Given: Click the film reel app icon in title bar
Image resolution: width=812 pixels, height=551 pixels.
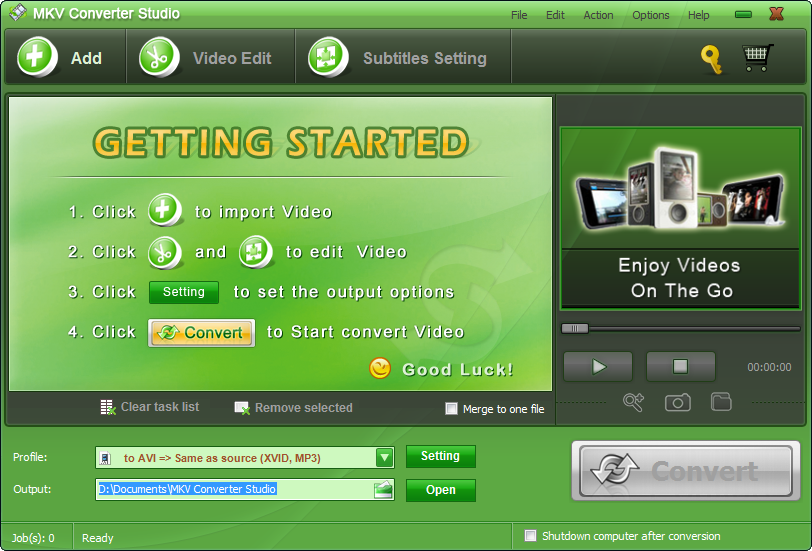Looking at the screenshot, I should 18,13.
